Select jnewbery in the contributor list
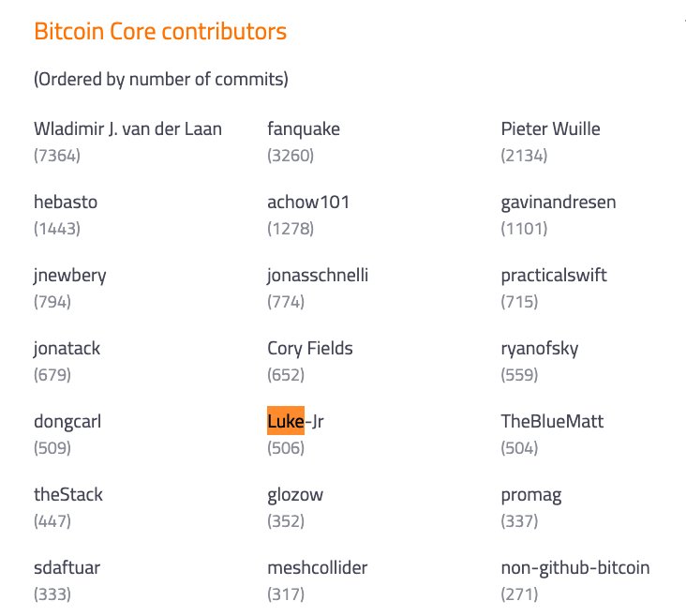 coord(69,276)
